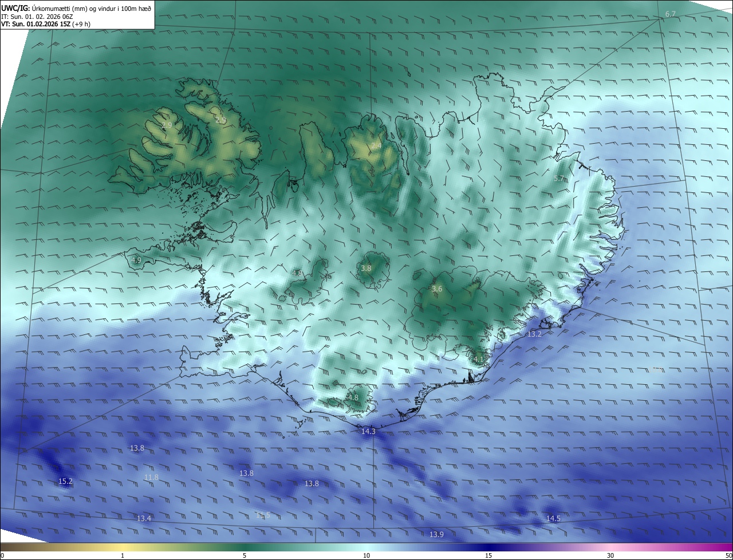Click the 13.2 value label

tap(534, 334)
